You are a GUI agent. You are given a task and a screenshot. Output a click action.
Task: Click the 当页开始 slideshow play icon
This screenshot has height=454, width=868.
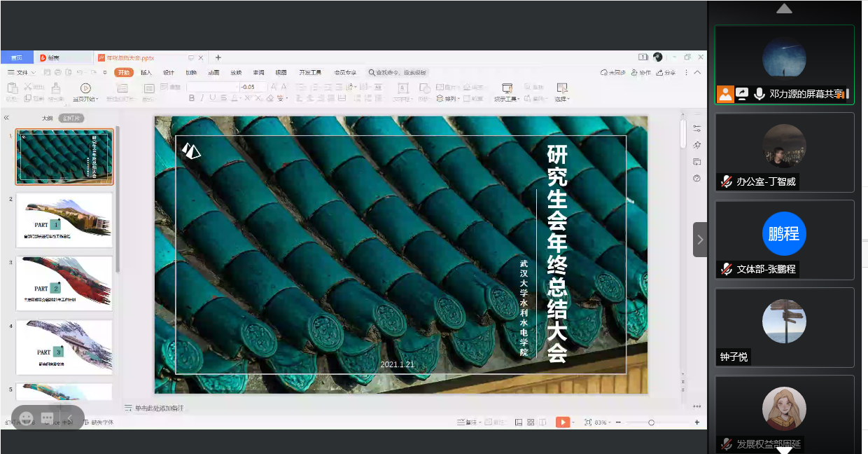click(x=85, y=88)
